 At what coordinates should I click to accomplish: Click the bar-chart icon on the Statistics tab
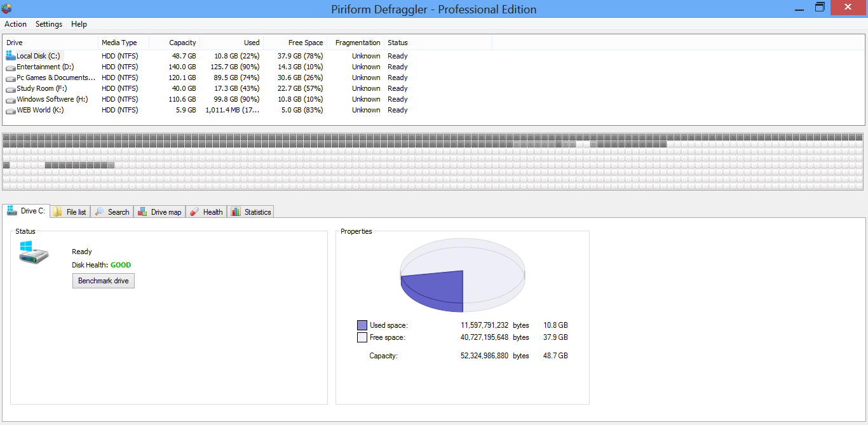click(x=235, y=211)
